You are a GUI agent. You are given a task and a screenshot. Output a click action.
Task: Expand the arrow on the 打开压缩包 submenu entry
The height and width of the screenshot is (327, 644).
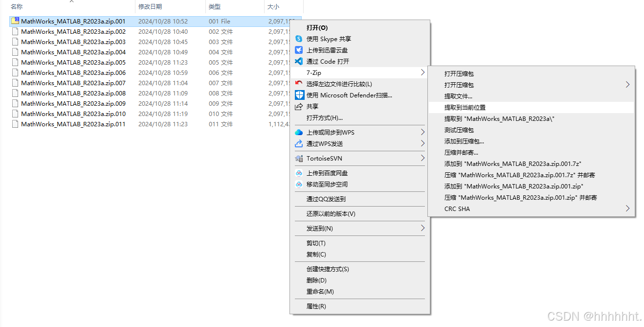click(628, 85)
